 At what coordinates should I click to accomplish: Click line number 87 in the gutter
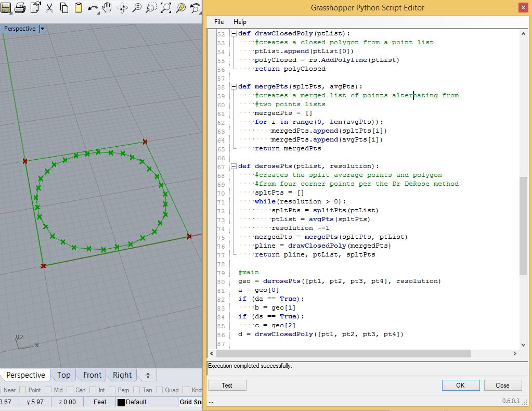pyautogui.click(x=221, y=344)
